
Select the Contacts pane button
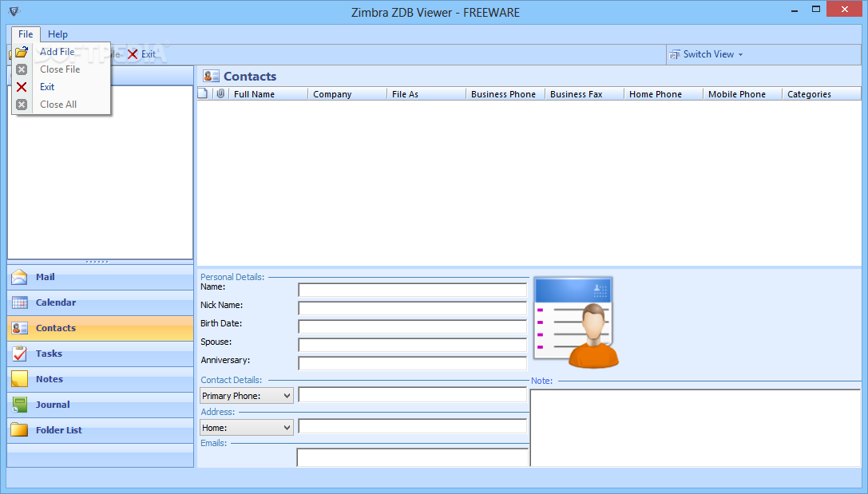[x=100, y=328]
